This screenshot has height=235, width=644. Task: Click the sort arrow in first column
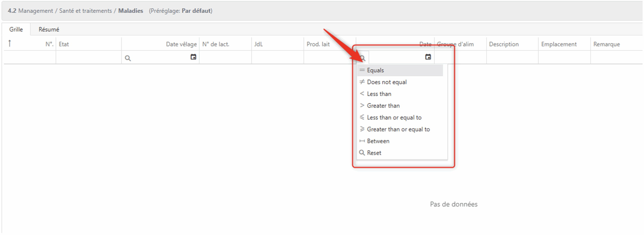tap(10, 43)
